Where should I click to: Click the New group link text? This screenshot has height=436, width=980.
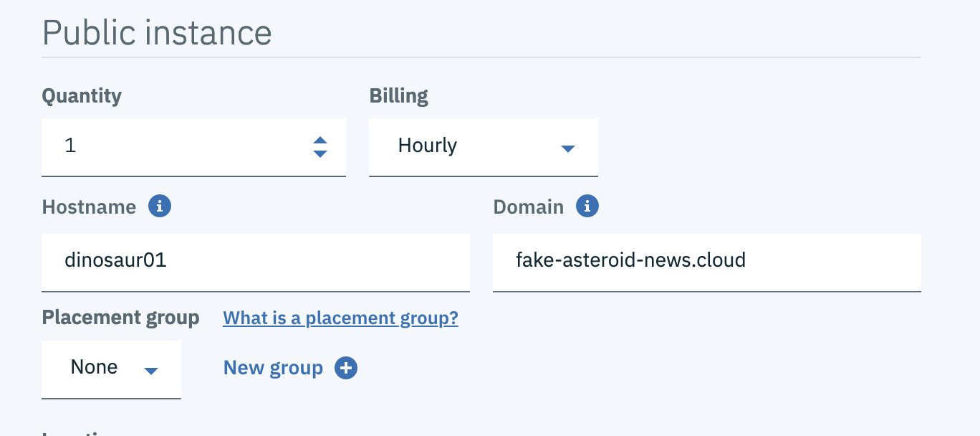click(273, 368)
